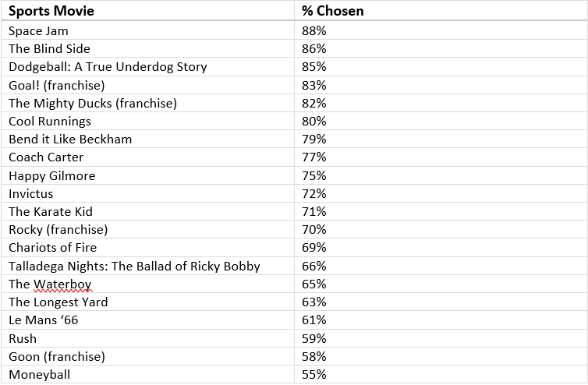Select the Space Jam cell
Screen dimensions: 588x385
click(147, 30)
